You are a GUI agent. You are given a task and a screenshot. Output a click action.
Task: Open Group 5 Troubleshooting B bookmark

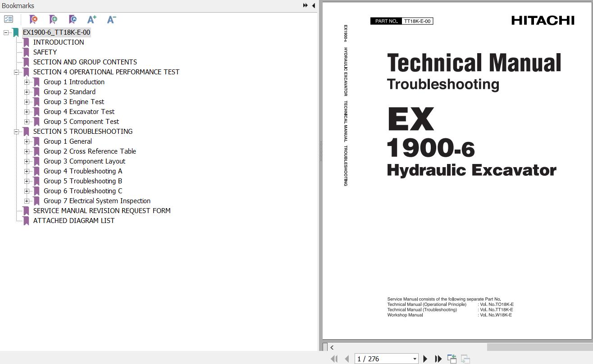coord(83,181)
